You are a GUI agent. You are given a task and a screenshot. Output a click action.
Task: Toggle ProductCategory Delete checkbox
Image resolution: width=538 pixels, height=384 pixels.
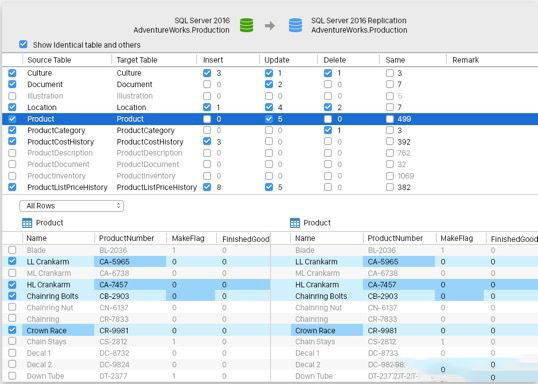point(328,130)
